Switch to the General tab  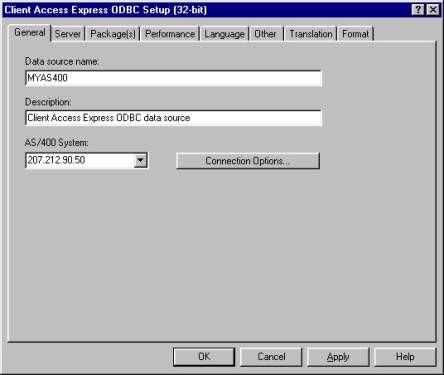(x=30, y=33)
